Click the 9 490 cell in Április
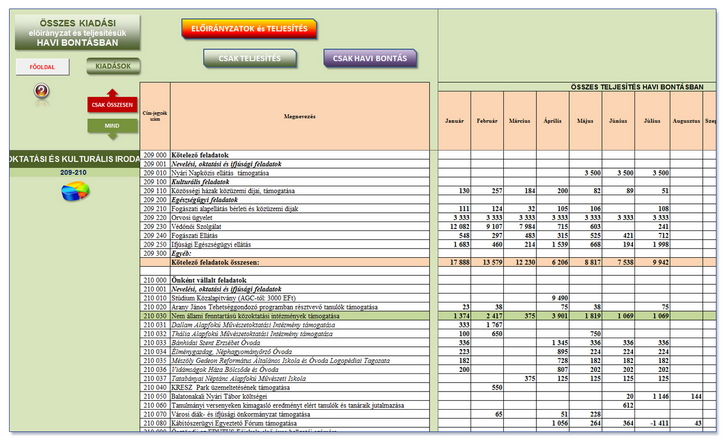Screen dimensions: 725x441 [x=553, y=298]
